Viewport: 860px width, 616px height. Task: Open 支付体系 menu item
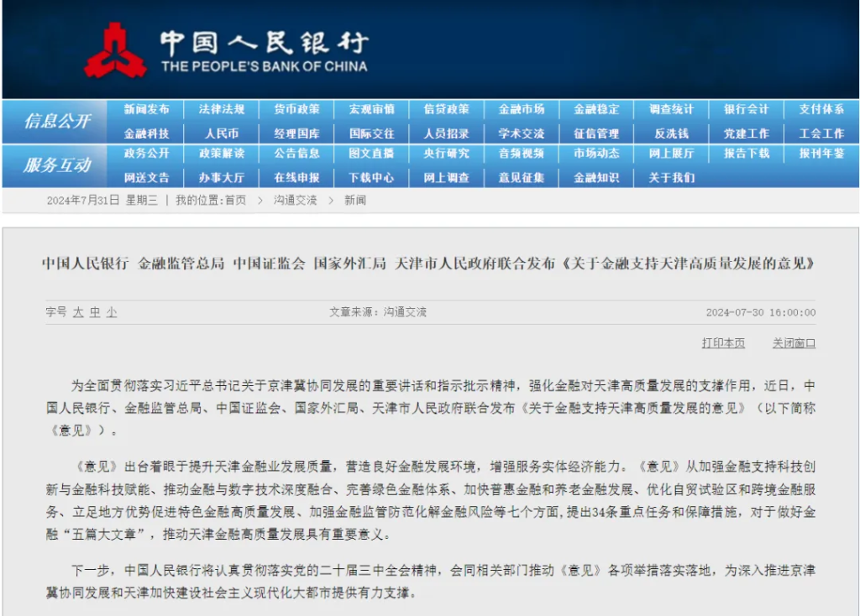click(821, 109)
